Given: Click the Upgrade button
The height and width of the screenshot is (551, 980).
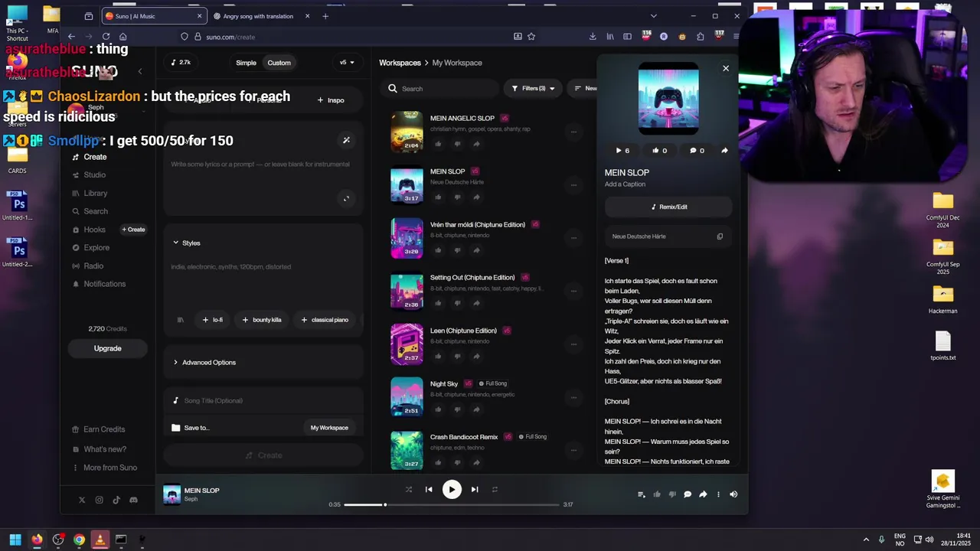Looking at the screenshot, I should click(x=107, y=348).
